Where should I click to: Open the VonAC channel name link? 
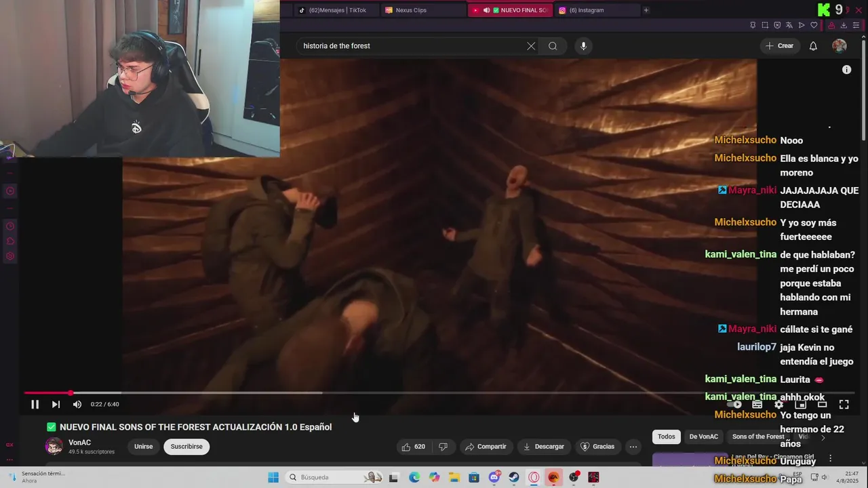click(x=79, y=443)
